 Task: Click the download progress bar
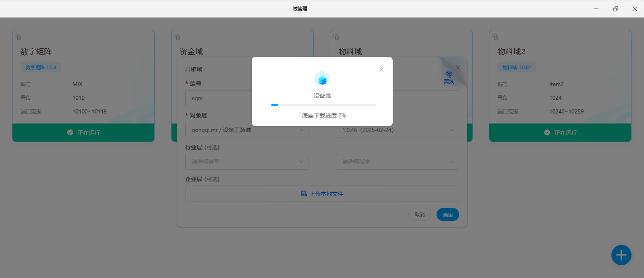pyautogui.click(x=323, y=105)
